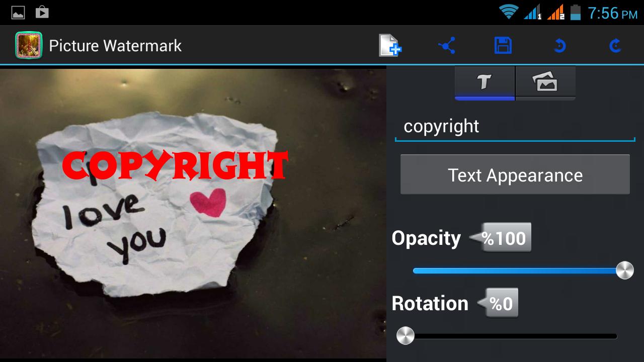The width and height of the screenshot is (644, 362).
Task: Select the image watermark tool
Action: 545,82
